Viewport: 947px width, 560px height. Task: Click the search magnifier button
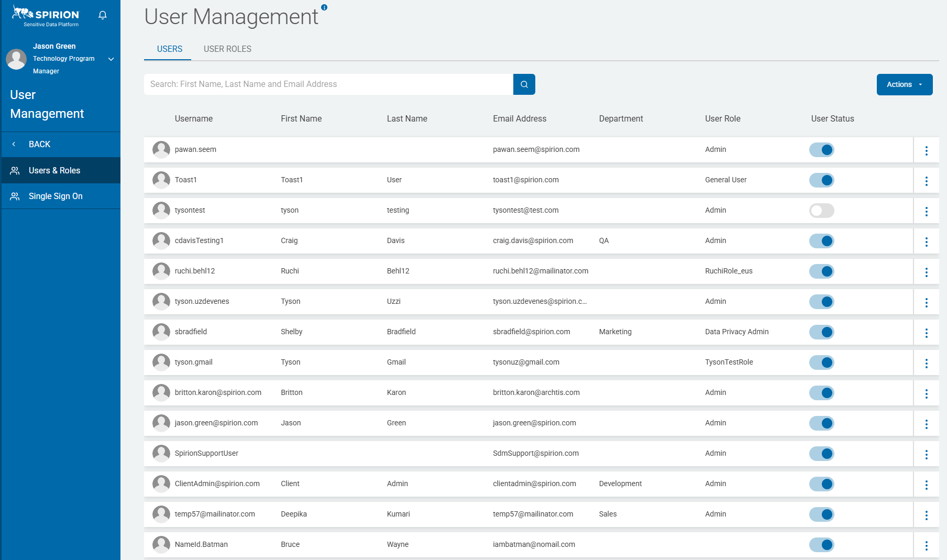coord(524,84)
